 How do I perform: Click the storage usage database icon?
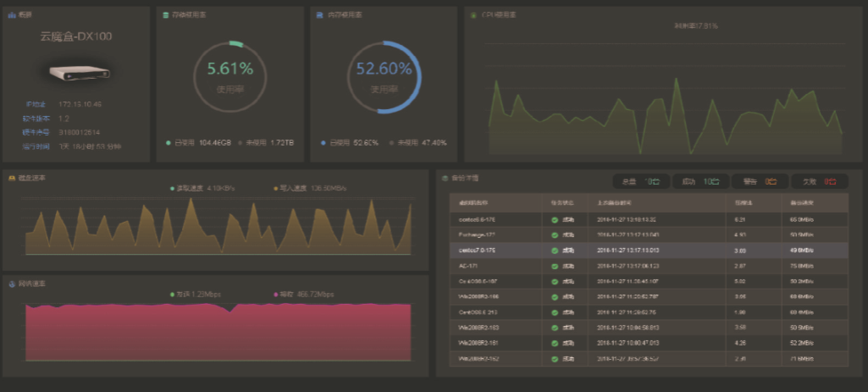point(164,14)
